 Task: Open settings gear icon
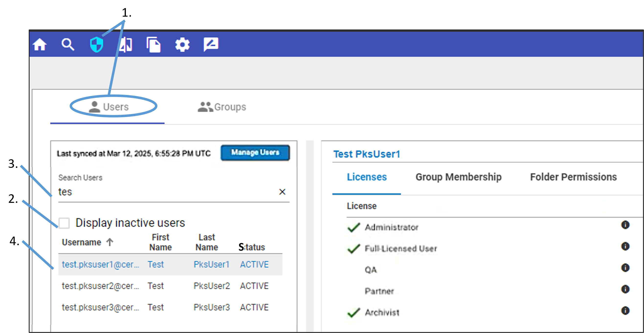coord(182,45)
